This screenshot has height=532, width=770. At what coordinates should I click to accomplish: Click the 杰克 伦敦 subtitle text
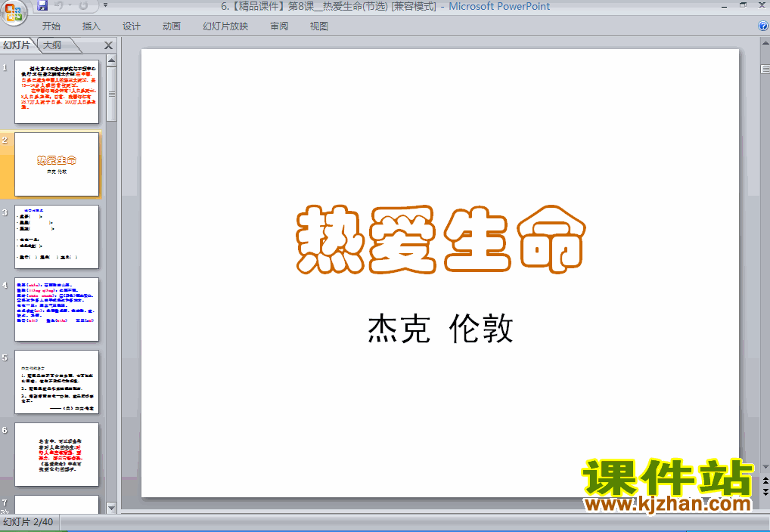440,328
